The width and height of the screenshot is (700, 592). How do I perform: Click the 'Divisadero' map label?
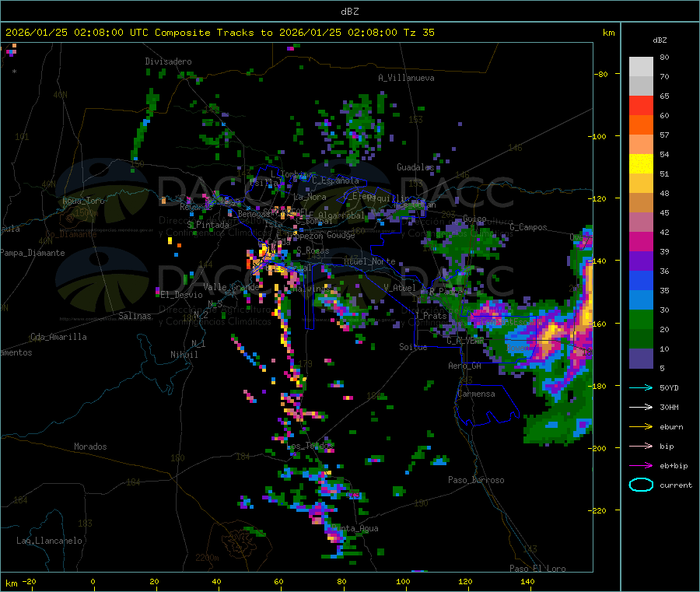[x=168, y=61]
